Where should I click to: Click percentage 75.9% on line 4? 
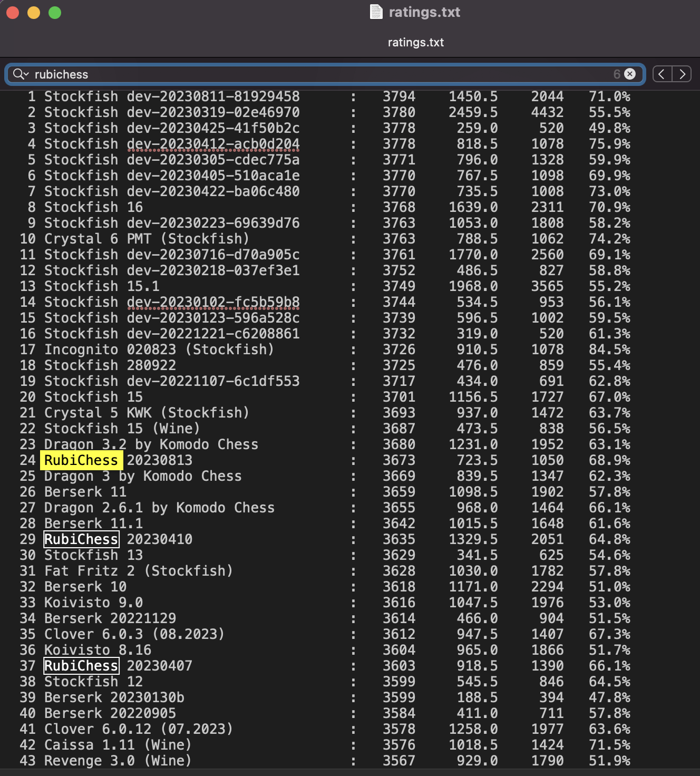[610, 144]
